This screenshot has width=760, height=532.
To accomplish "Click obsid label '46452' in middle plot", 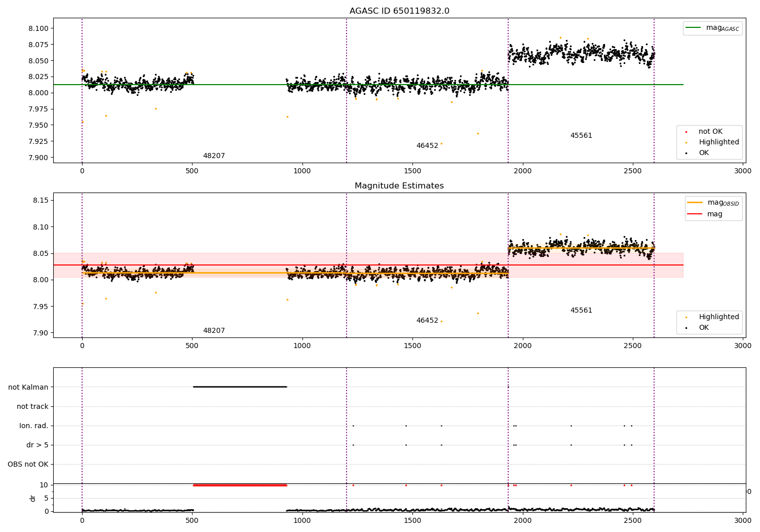I will tap(427, 321).
